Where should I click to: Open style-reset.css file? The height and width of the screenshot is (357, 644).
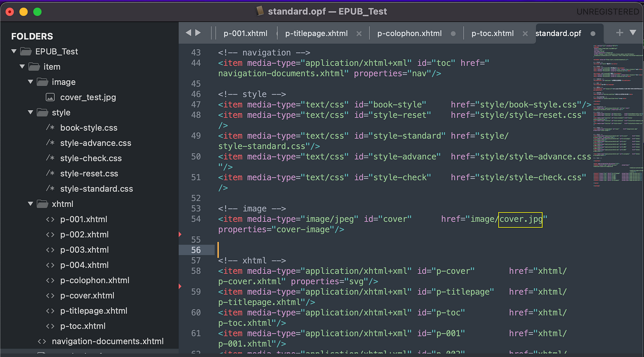point(89,174)
